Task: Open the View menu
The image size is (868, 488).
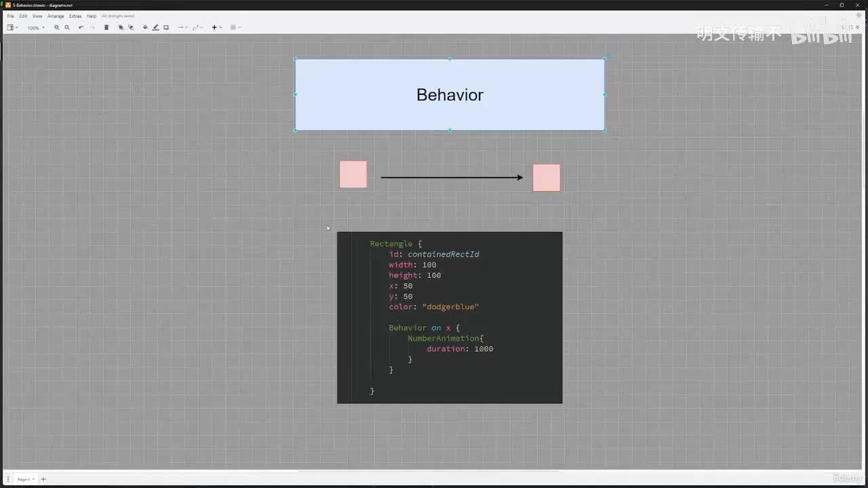Action: pyautogui.click(x=37, y=16)
